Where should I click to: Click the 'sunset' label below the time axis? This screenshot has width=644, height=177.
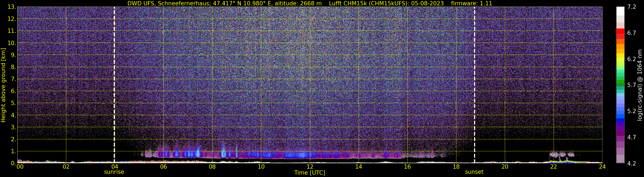tap(474, 172)
